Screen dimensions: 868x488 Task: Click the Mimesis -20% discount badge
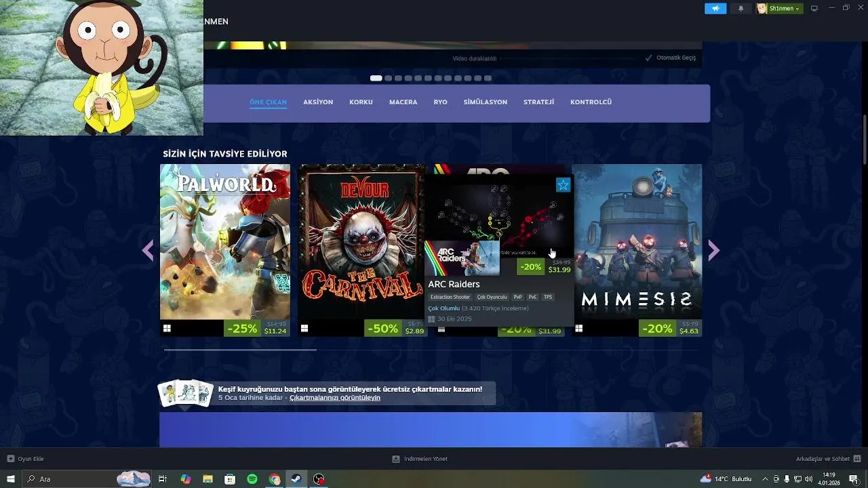(x=657, y=328)
